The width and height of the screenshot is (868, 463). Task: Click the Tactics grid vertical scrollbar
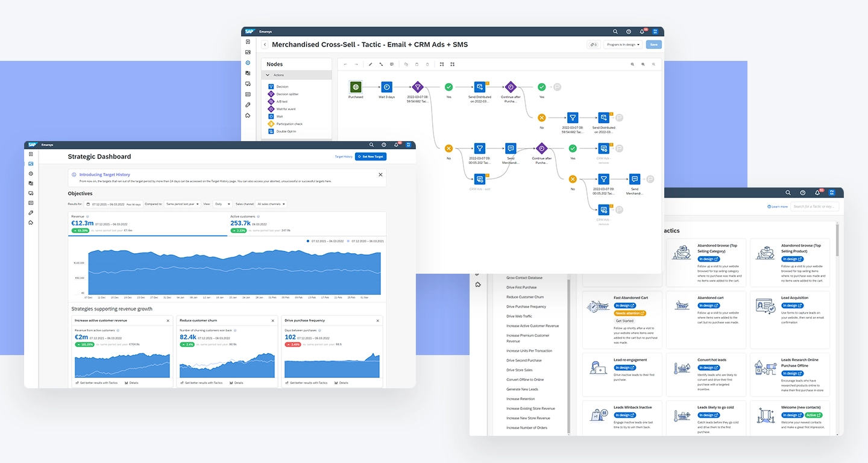tap(837, 241)
